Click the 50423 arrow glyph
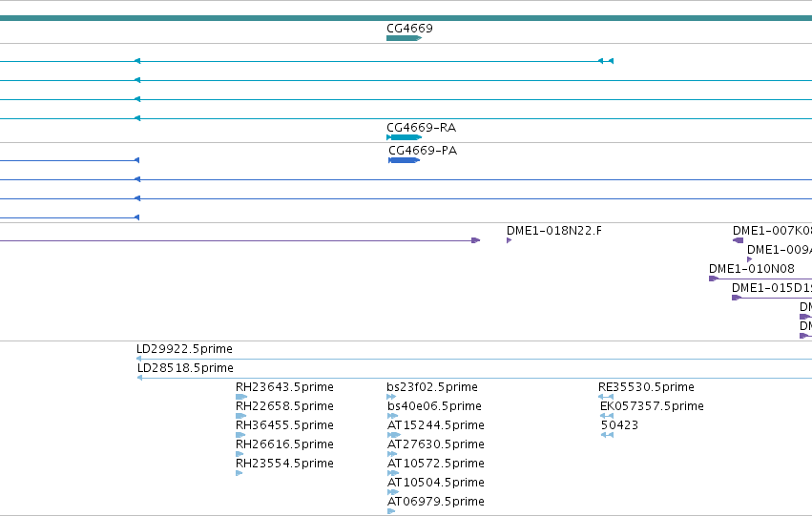The height and width of the screenshot is (516, 812). coord(608,435)
